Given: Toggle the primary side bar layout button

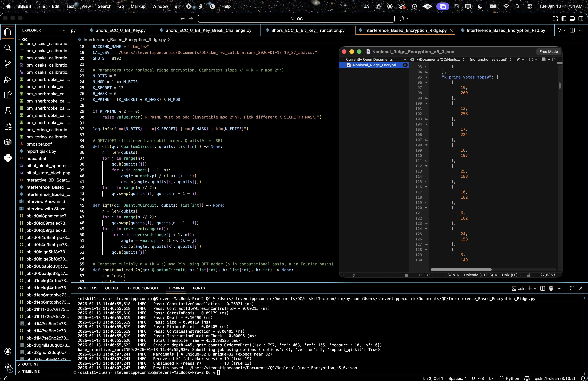Looking at the screenshot, I should pos(563,18).
